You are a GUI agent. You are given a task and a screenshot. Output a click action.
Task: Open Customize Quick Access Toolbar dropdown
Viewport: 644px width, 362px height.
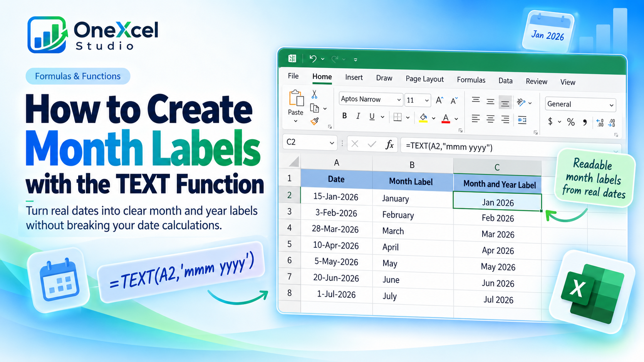coord(356,60)
